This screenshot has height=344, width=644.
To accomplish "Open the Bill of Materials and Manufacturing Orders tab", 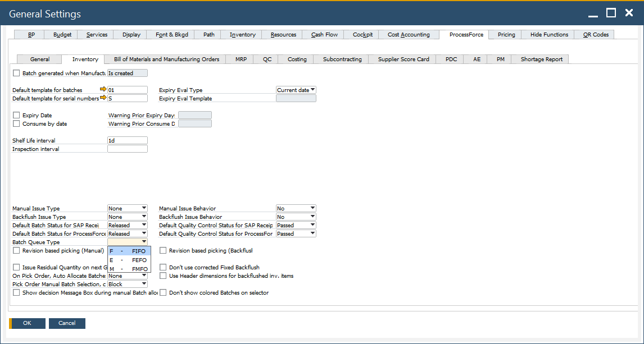I will pos(166,59).
